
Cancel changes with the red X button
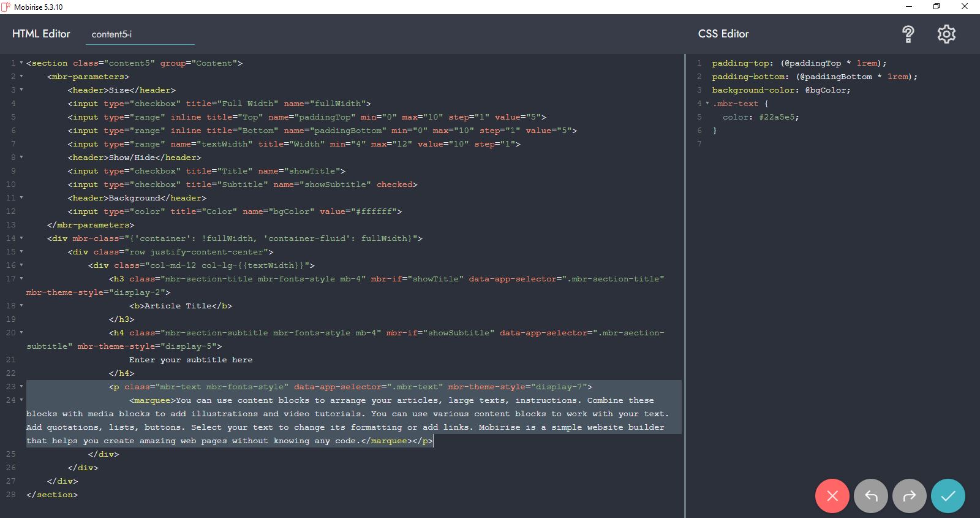pyautogui.click(x=832, y=496)
